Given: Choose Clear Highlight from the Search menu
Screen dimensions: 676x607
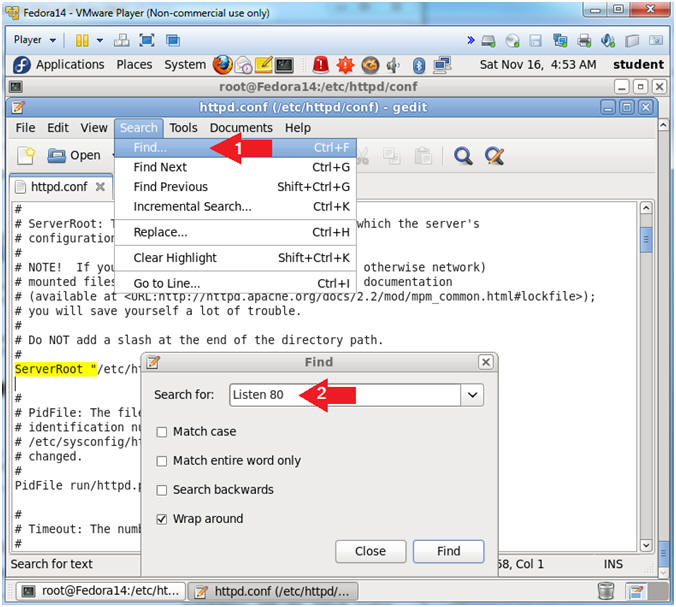Looking at the screenshot, I should coord(235,258).
